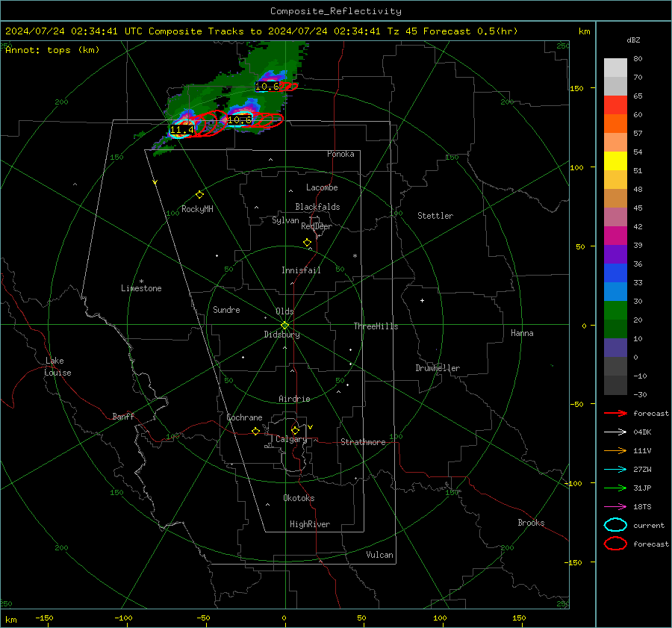Click the Sundre town label

(x=226, y=310)
